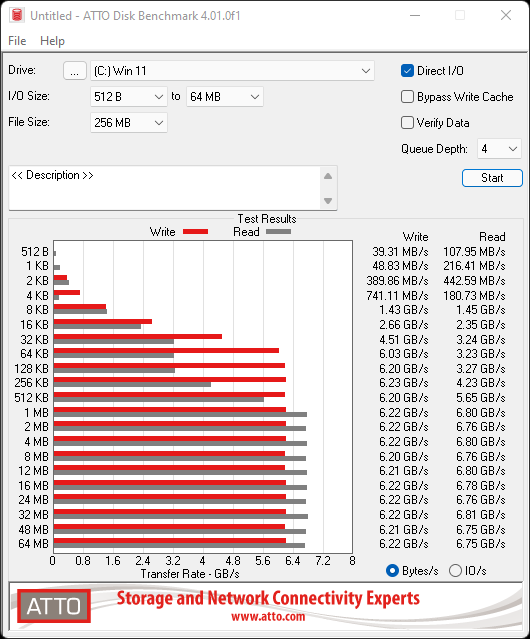Image resolution: width=530 pixels, height=639 pixels.
Task: Click the Test Results heading
Action: 267,219
